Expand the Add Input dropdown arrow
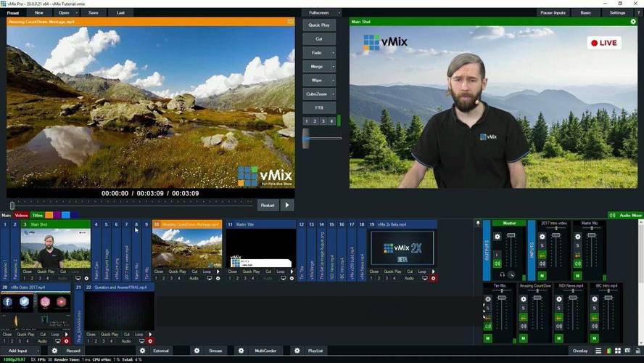Screen dimensions: 644x363 (x=38, y=351)
